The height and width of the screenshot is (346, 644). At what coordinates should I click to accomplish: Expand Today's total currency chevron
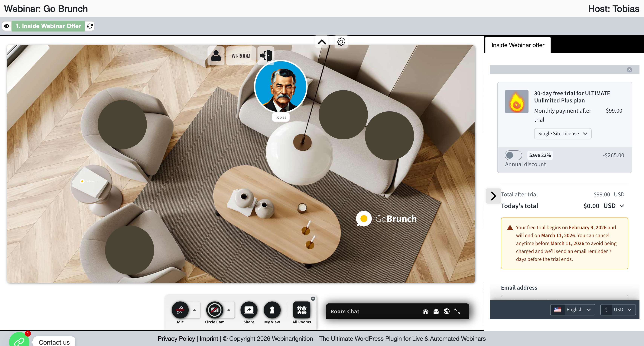[x=622, y=206]
